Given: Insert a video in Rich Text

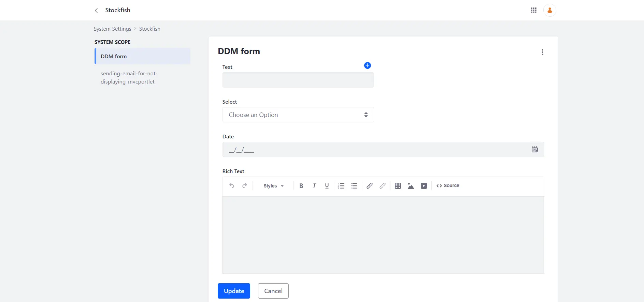Looking at the screenshot, I should pyautogui.click(x=424, y=186).
